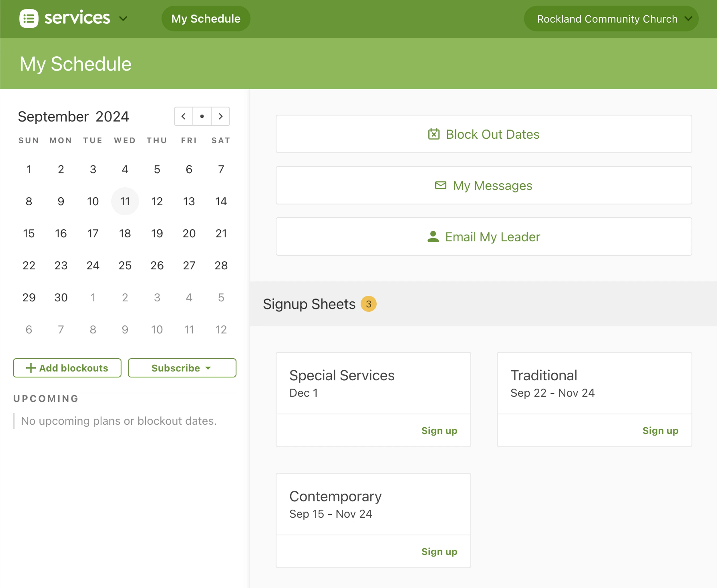The image size is (717, 588).
Task: Click the calendar X icon on Block Out Dates
Action: (x=433, y=134)
